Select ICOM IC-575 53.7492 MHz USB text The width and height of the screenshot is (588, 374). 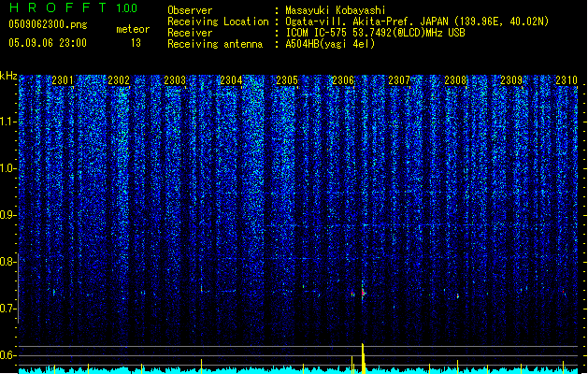tap(376, 33)
